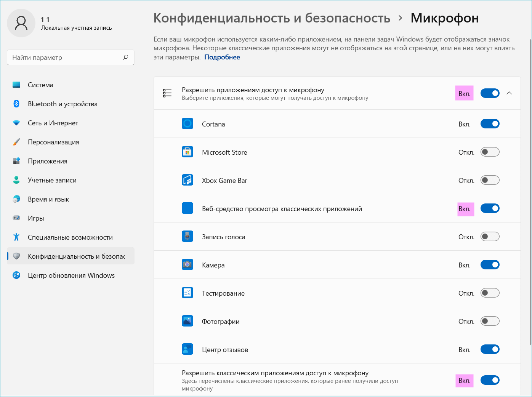Open Центр обновления Windows section
This screenshot has height=397, width=532.
pos(71,275)
